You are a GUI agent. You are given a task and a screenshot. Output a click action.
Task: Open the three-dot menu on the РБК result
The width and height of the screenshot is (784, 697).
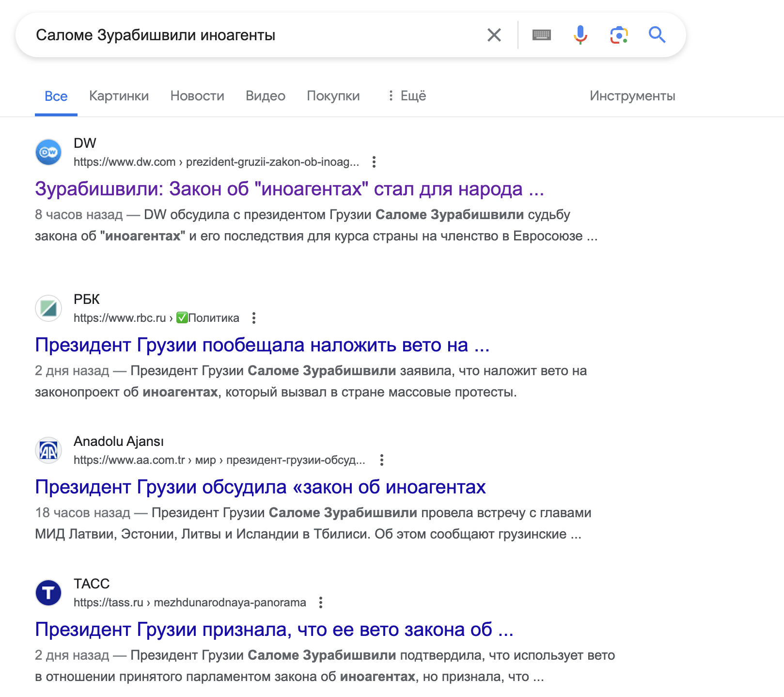(x=254, y=317)
